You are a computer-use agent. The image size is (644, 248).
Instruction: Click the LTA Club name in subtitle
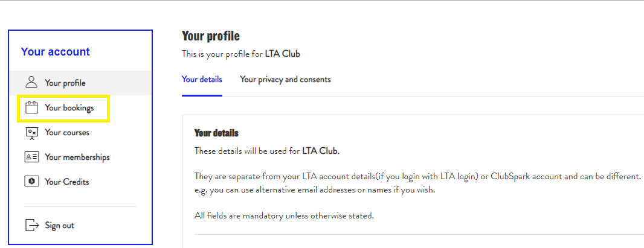click(x=283, y=54)
